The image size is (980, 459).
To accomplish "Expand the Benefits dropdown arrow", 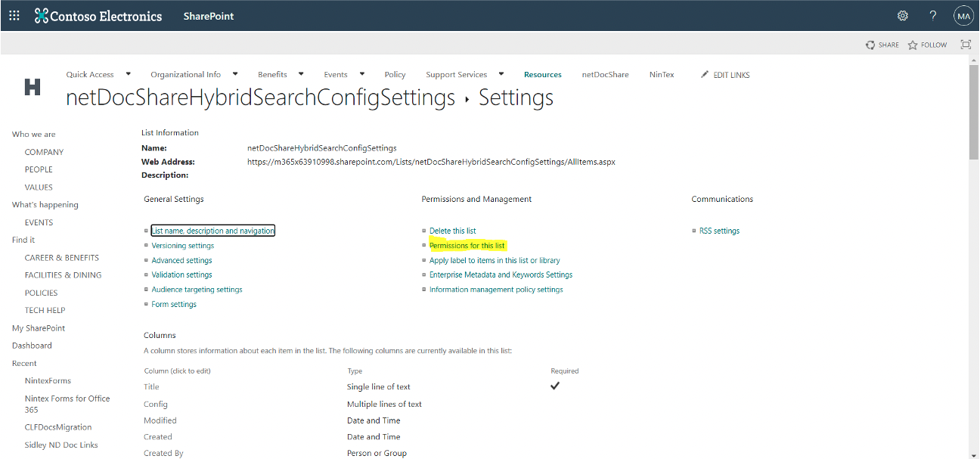I will pyautogui.click(x=301, y=74).
